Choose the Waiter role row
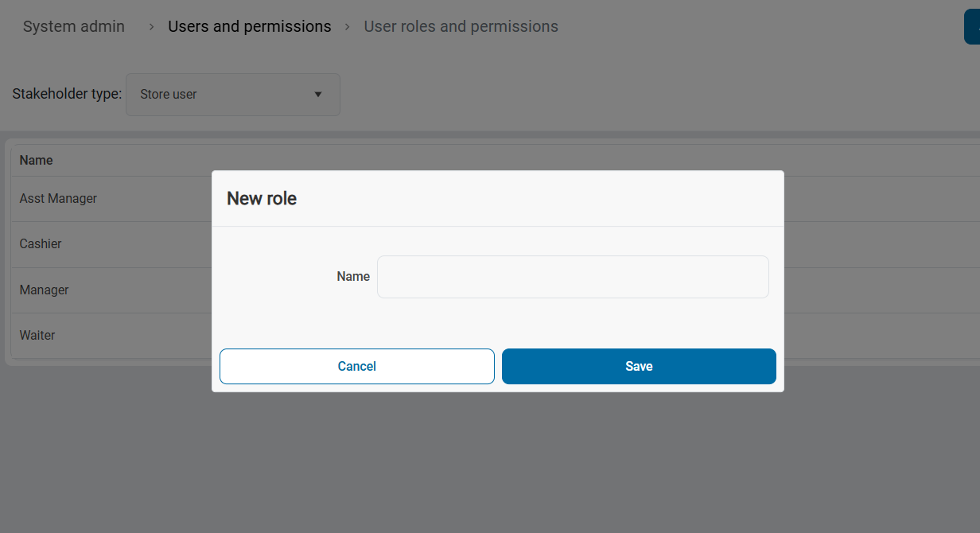 click(37, 336)
